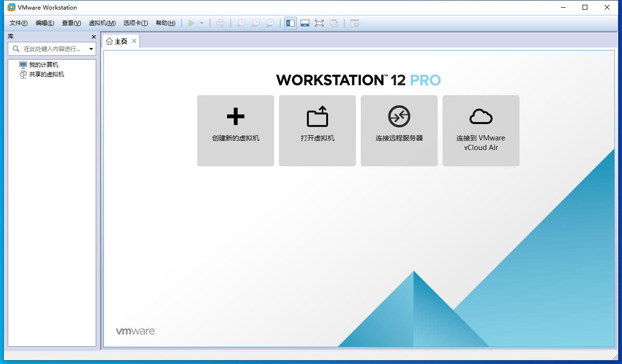622x364 pixels.
Task: Open the power options dropdown arrow
Action: 202,23
